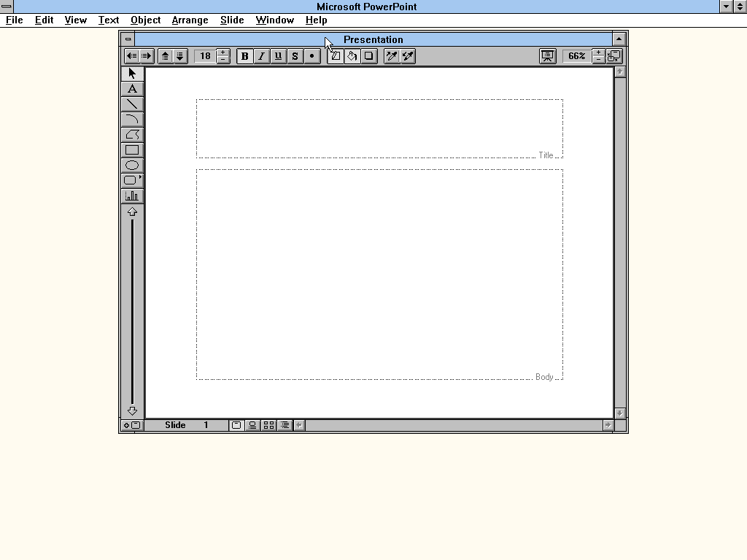Click the pick up style eyedropper
This screenshot has height=560, width=747.
click(x=392, y=56)
